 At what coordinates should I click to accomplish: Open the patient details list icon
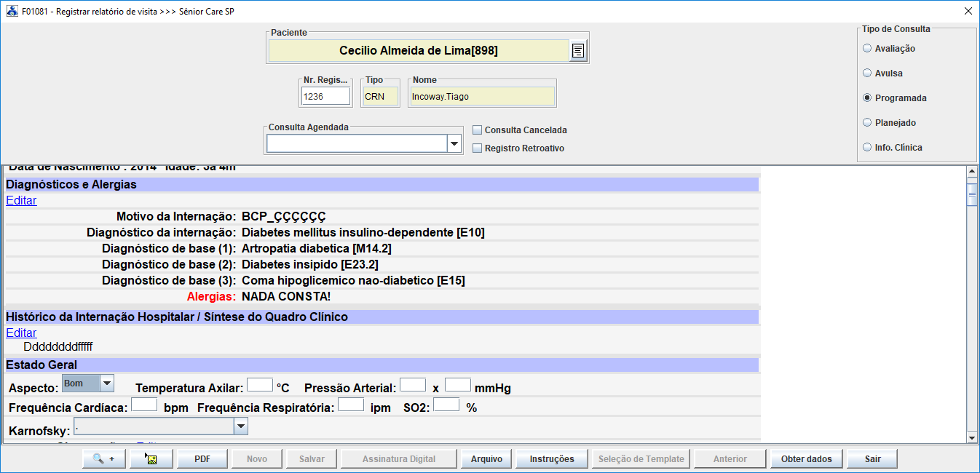coord(577,51)
